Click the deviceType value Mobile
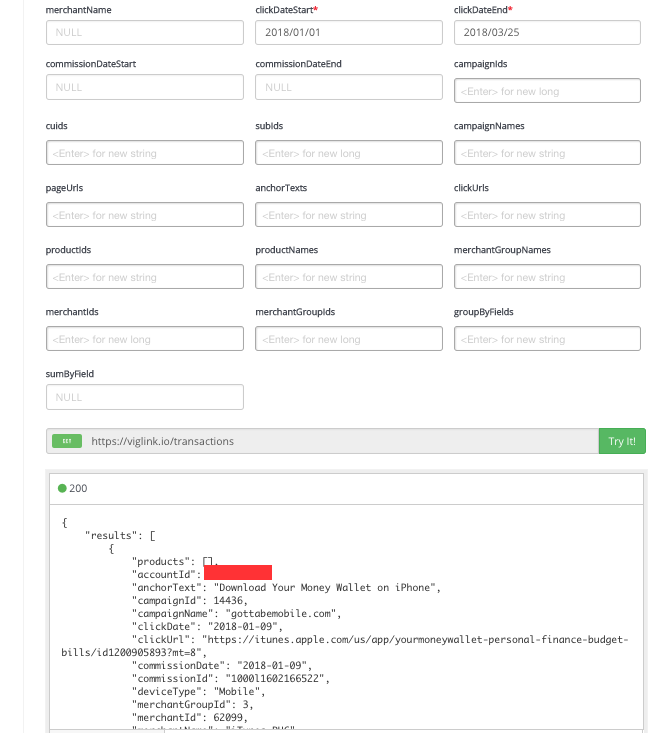This screenshot has height=733, width=662. [x=237, y=691]
